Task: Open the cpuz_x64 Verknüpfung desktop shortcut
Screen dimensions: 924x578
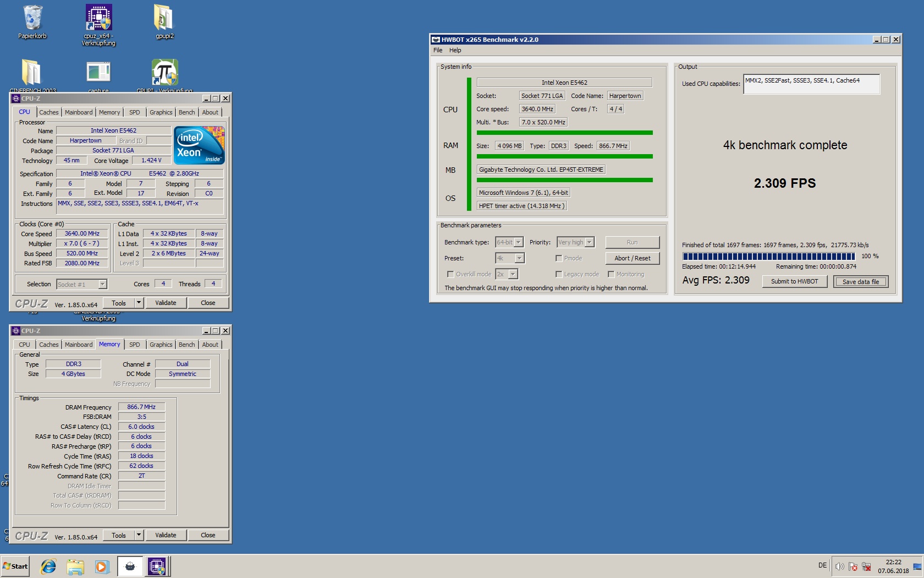Action: pos(98,25)
